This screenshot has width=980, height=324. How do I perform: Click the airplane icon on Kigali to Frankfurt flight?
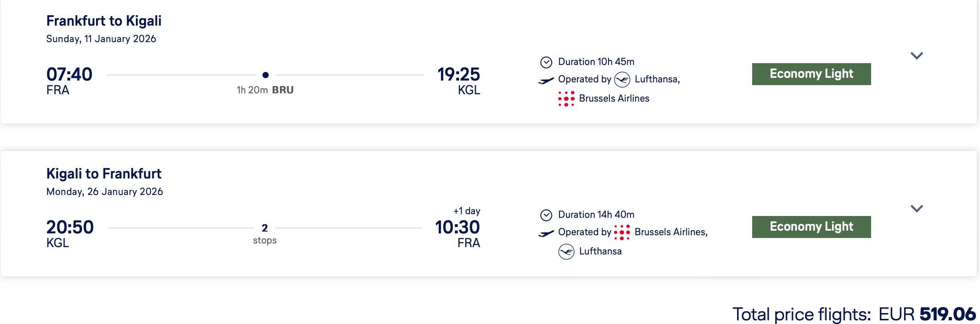coord(546,234)
